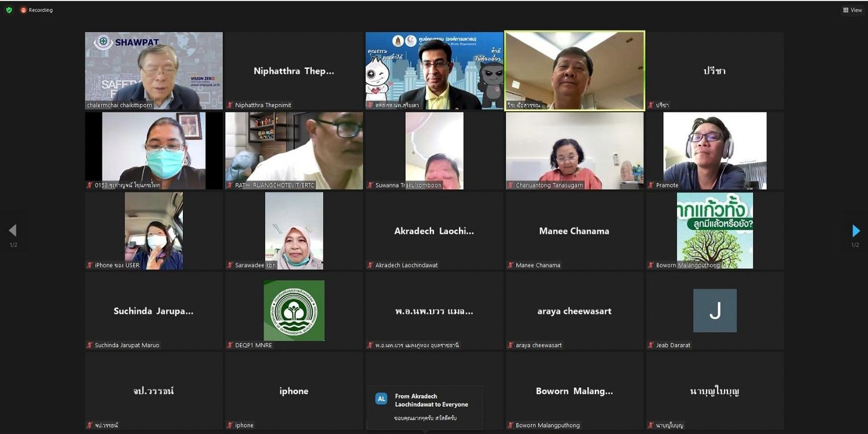Image resolution: width=868 pixels, height=434 pixels.
Task: Open the View layout menu
Action: tap(852, 10)
